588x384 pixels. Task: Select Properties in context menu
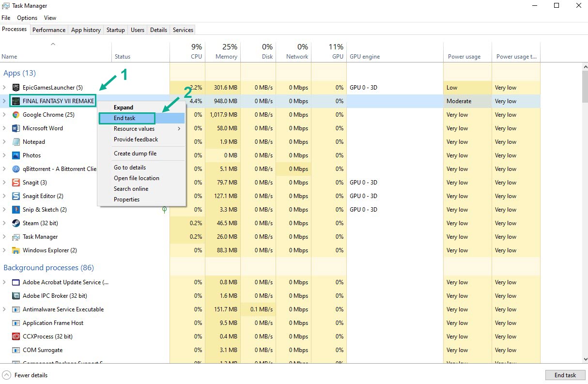[141, 200]
